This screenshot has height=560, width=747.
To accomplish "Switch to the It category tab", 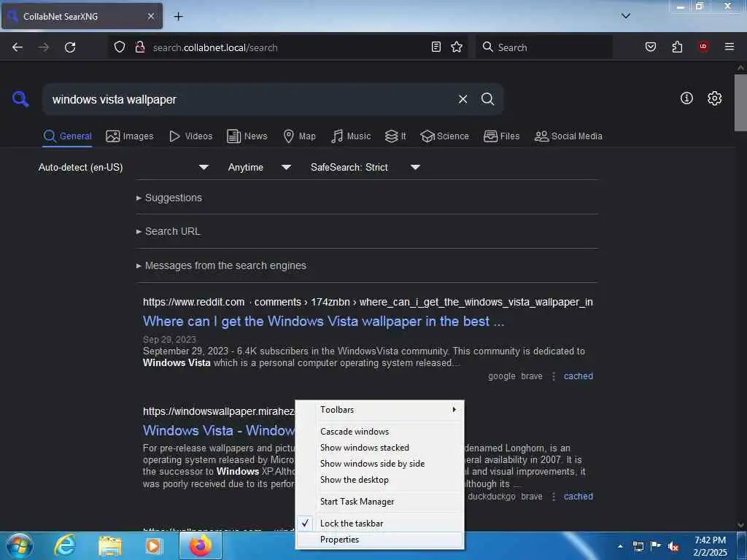I will pyautogui.click(x=395, y=136).
